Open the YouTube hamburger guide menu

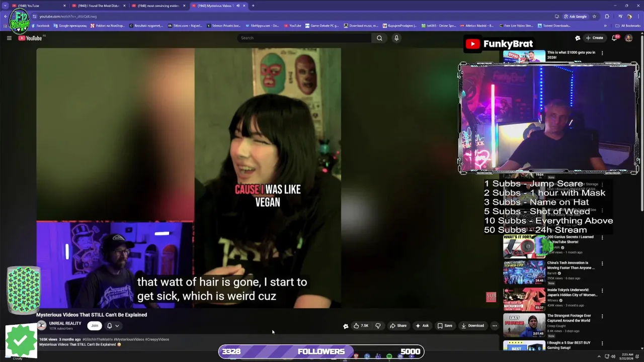(9, 38)
